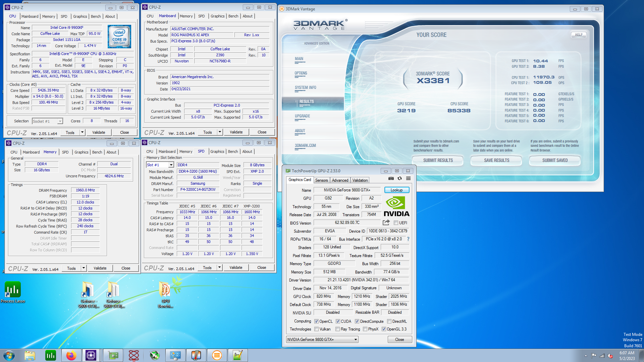Toggle the OpenGL 3.3 checkbox
This screenshot has height=362, width=644.
point(384,329)
